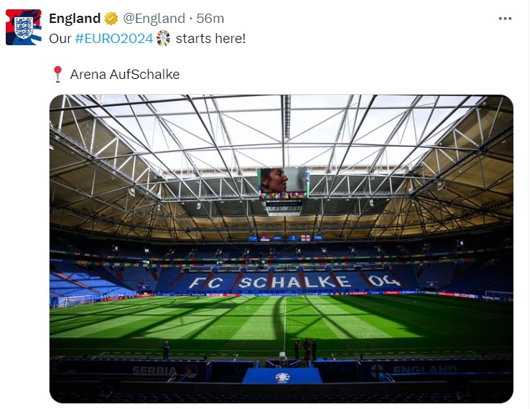Open the #EURO2024 hashtag link
The image size is (532, 409).
pos(114,38)
